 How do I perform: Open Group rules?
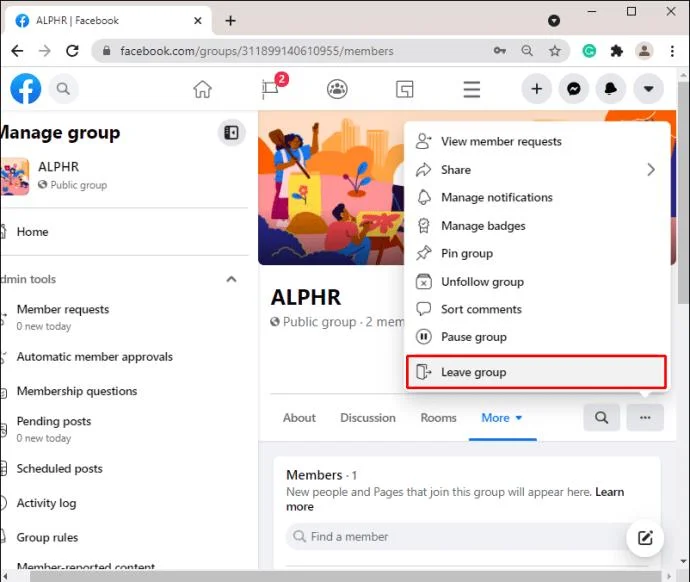pyautogui.click(x=47, y=537)
